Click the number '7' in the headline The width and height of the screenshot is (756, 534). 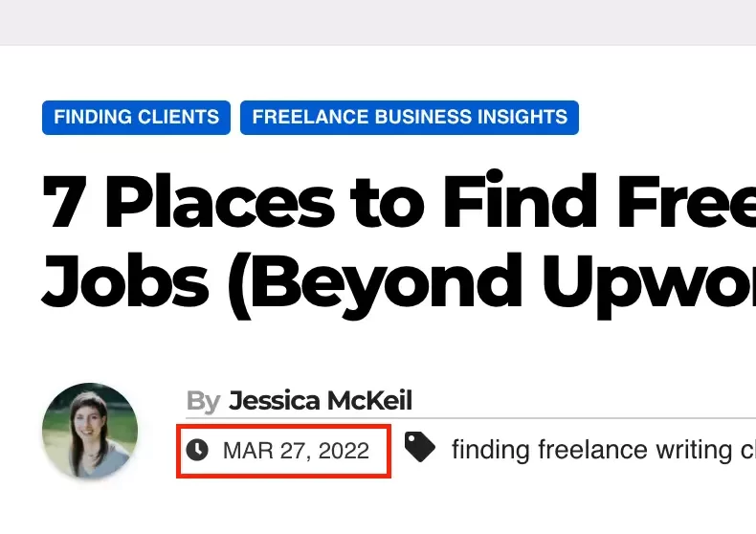[x=65, y=202]
